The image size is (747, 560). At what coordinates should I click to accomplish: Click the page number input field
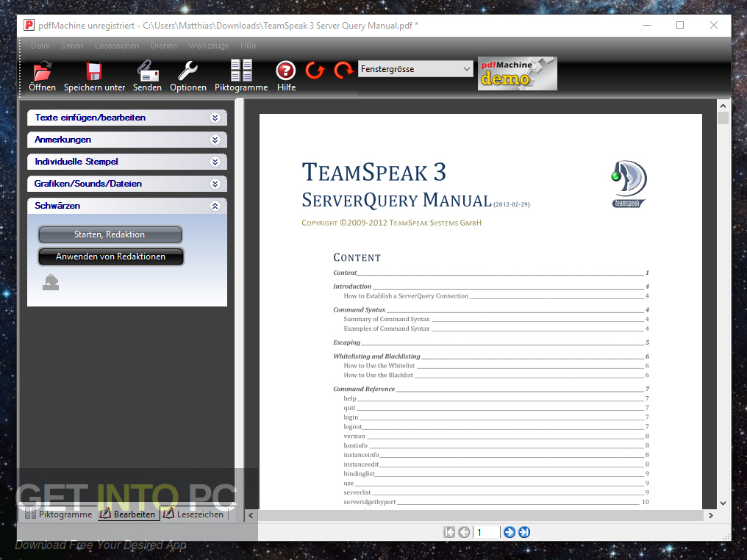(487, 532)
